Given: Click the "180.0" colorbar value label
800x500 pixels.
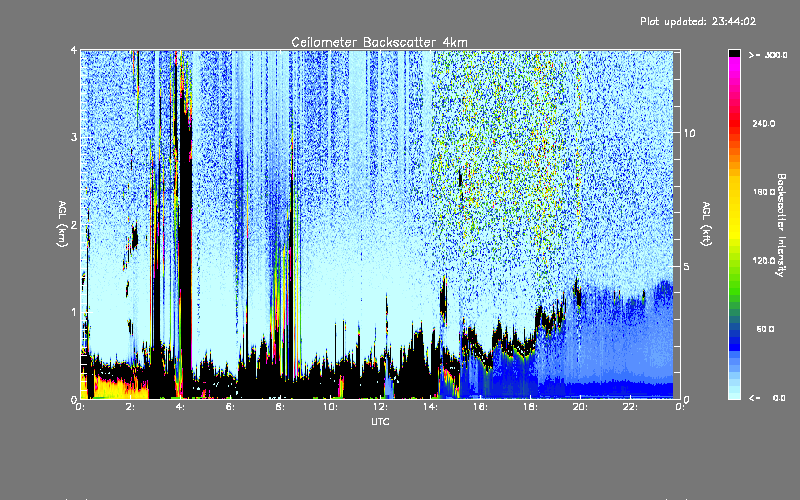Looking at the screenshot, I should pos(764,192).
